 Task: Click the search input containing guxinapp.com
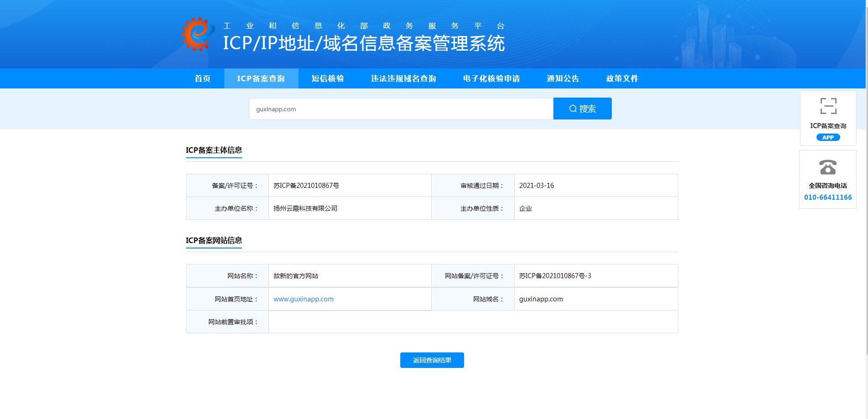400,109
